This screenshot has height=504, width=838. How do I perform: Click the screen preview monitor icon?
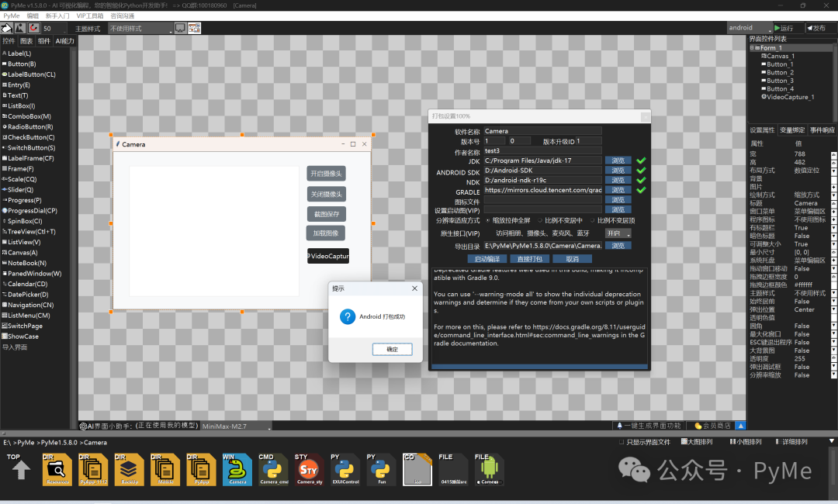point(180,28)
